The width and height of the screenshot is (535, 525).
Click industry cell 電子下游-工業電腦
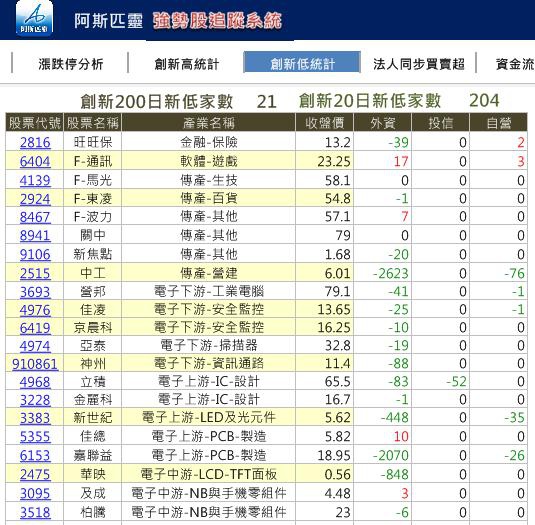209,292
